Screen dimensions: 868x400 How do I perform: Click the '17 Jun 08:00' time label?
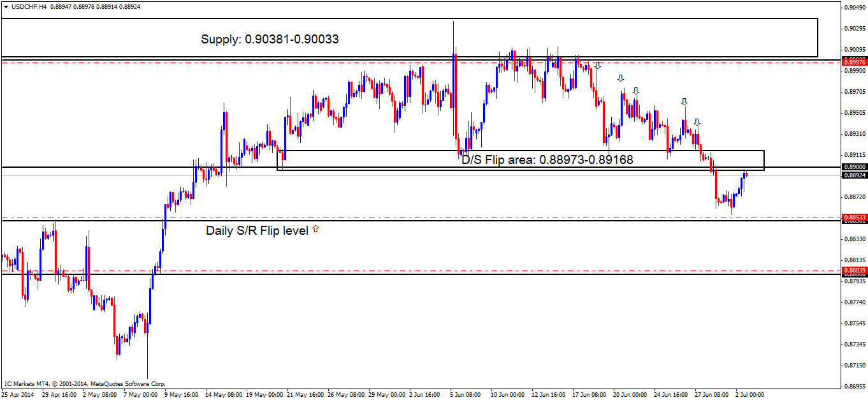[x=590, y=394]
